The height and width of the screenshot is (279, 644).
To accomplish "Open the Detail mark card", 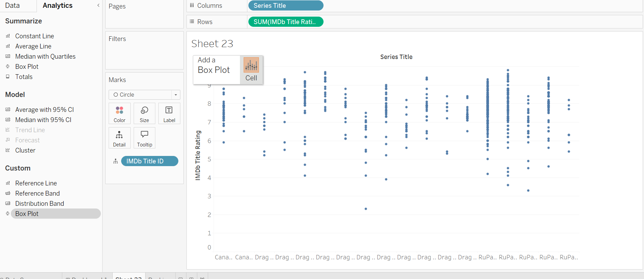I will (119, 138).
